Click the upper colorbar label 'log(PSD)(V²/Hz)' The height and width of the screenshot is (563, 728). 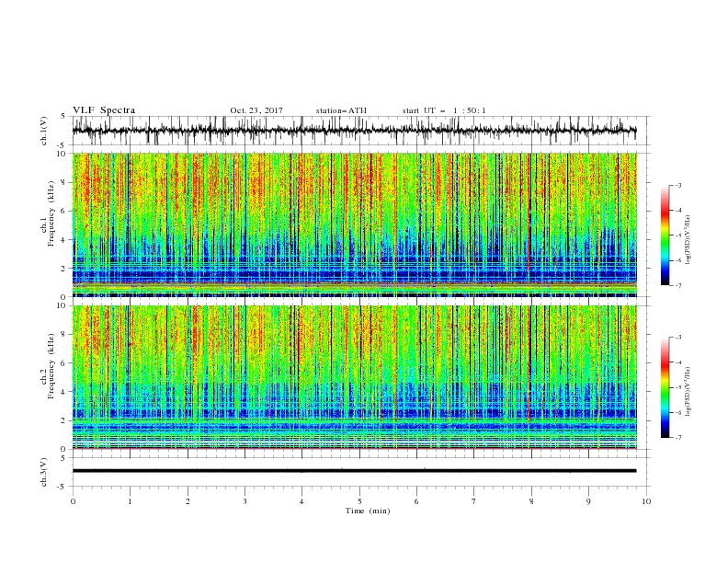[688, 240]
